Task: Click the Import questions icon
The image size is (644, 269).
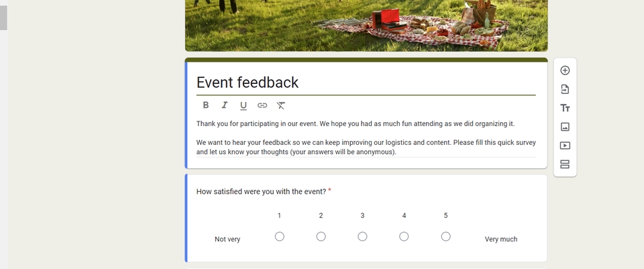Action: (x=565, y=89)
